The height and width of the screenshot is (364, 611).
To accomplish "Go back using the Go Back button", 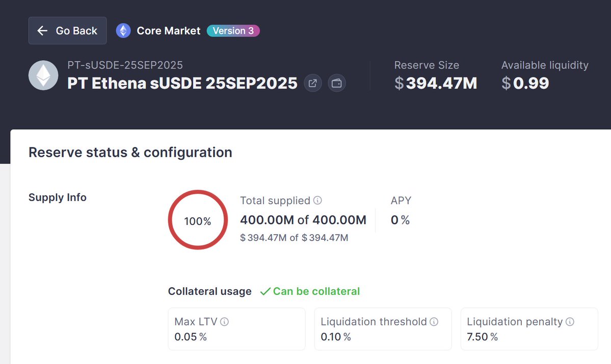I will pos(67,31).
